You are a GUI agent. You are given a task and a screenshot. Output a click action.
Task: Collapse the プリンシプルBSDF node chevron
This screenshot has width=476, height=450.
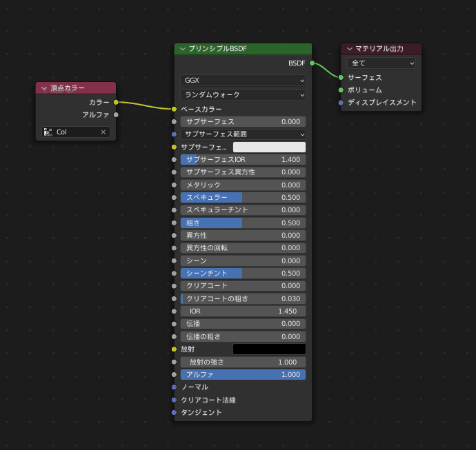[x=183, y=49]
